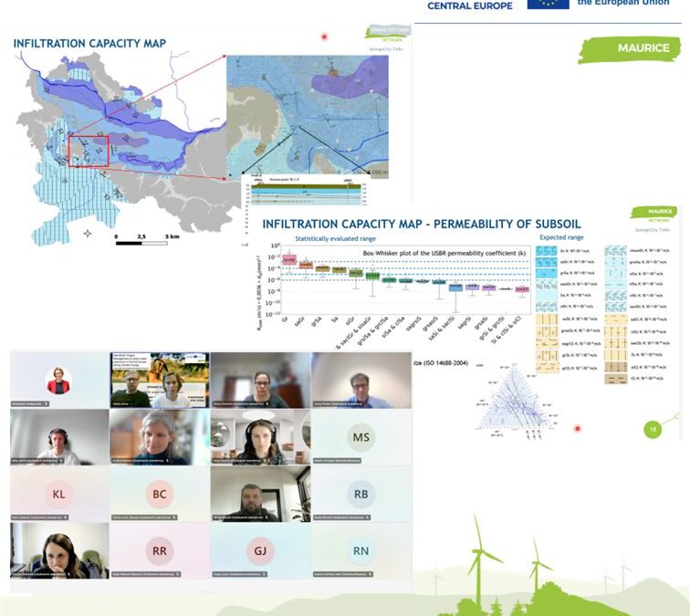Click the CENTRAL EUROPE logo text
Viewport: 690px width, 616px height.
coord(470,5)
